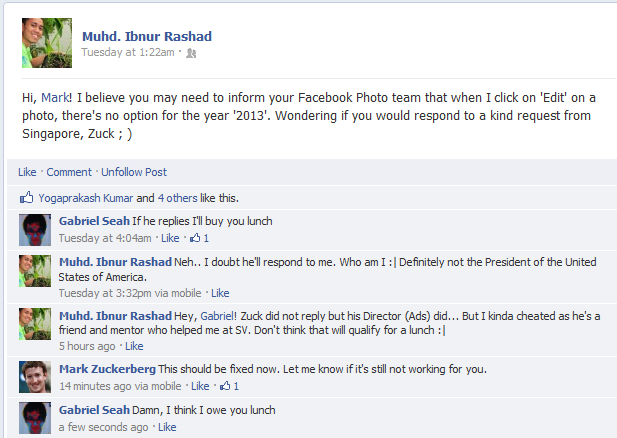Like Gabriel Seah's 'Damn, I think' comment
Screen dimensions: 617x438
click(x=167, y=427)
